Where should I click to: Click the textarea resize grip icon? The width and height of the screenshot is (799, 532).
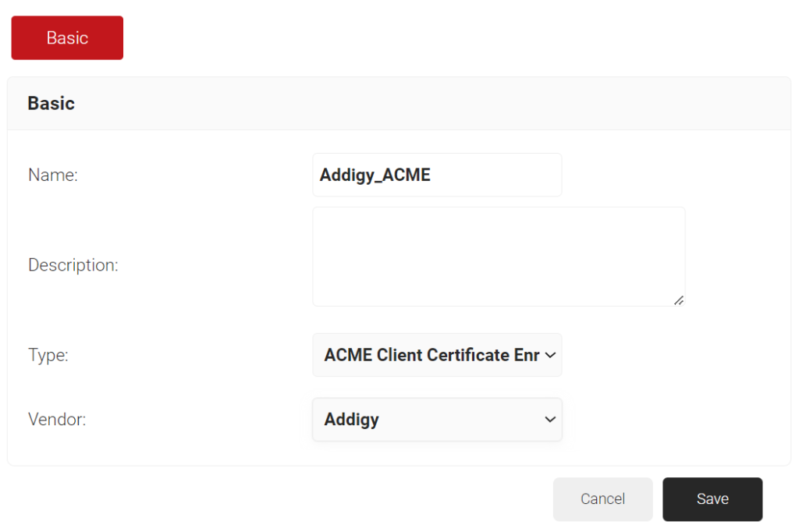point(680,300)
